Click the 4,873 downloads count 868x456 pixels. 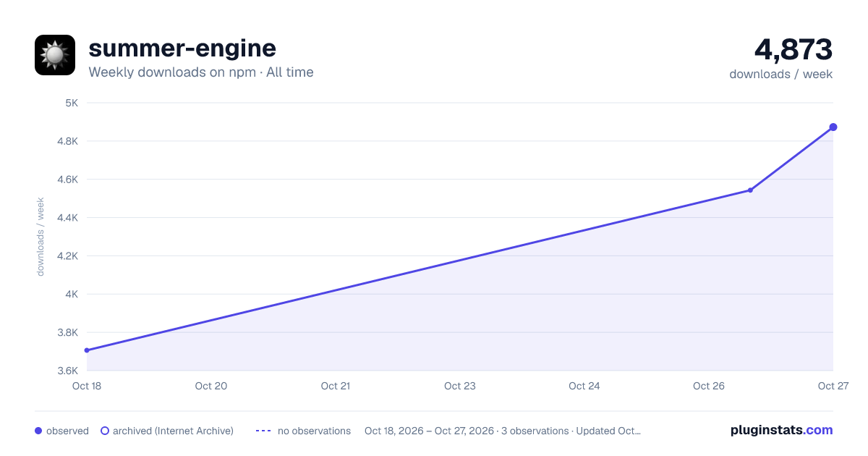click(x=793, y=49)
